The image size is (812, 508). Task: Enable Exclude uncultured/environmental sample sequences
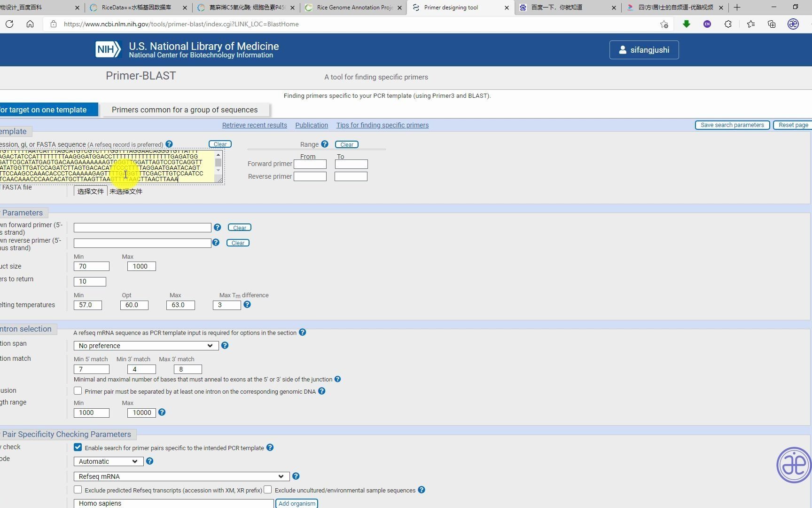coord(268,490)
